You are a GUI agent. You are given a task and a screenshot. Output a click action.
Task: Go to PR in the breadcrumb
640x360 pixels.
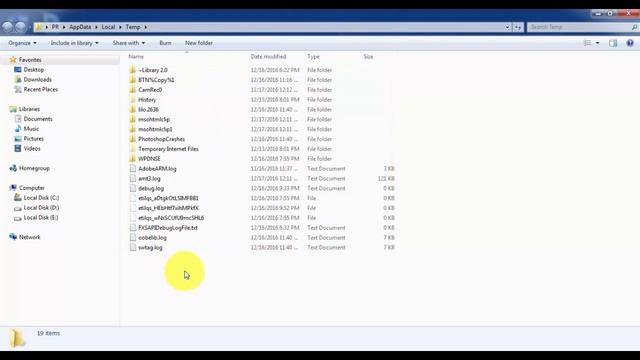pos(55,27)
